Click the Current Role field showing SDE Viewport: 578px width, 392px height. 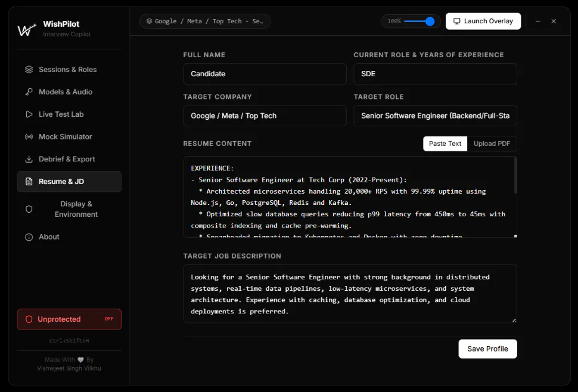point(436,74)
